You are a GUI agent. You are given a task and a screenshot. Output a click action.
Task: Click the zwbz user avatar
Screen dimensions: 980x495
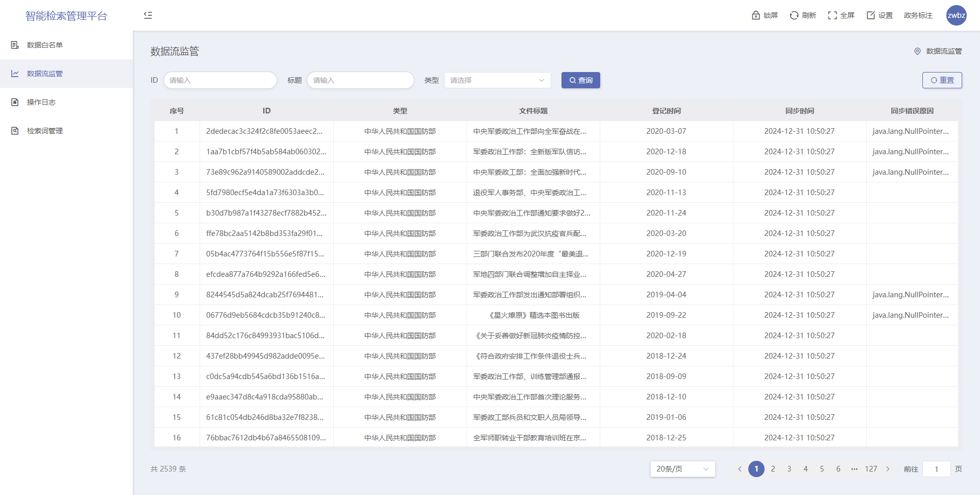956,15
